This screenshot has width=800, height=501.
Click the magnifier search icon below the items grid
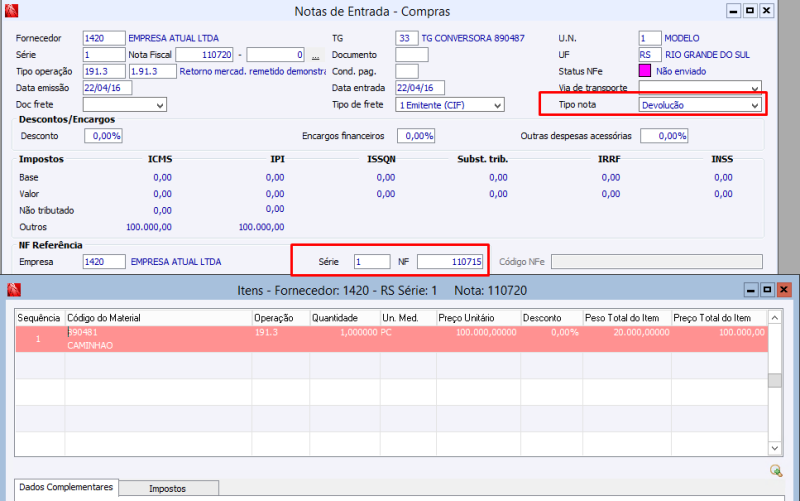[x=775, y=470]
